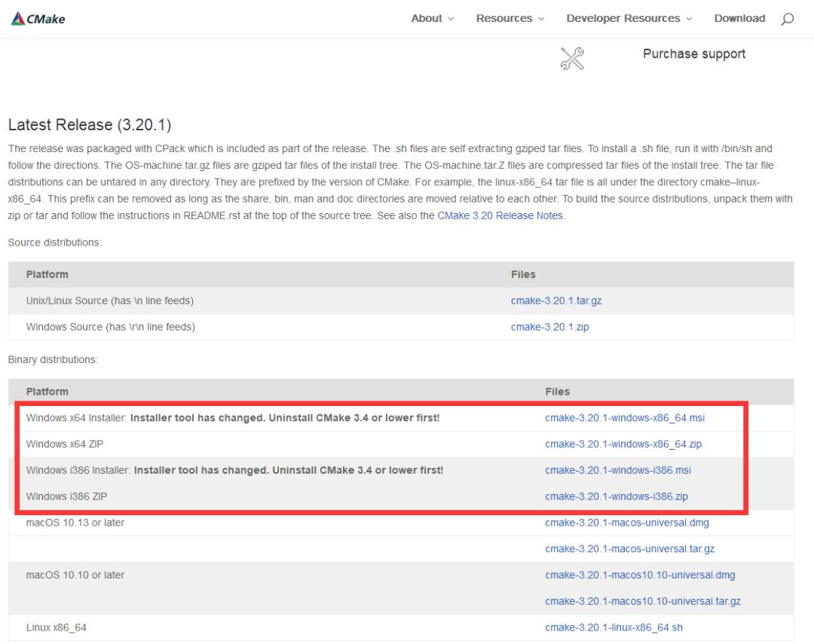
Task: Download cmake-3.20.1-windows-i386.zip
Action: tap(617, 496)
